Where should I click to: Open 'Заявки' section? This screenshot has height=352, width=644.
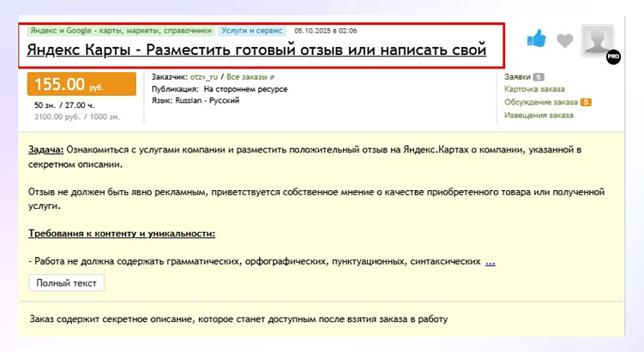click(x=517, y=77)
